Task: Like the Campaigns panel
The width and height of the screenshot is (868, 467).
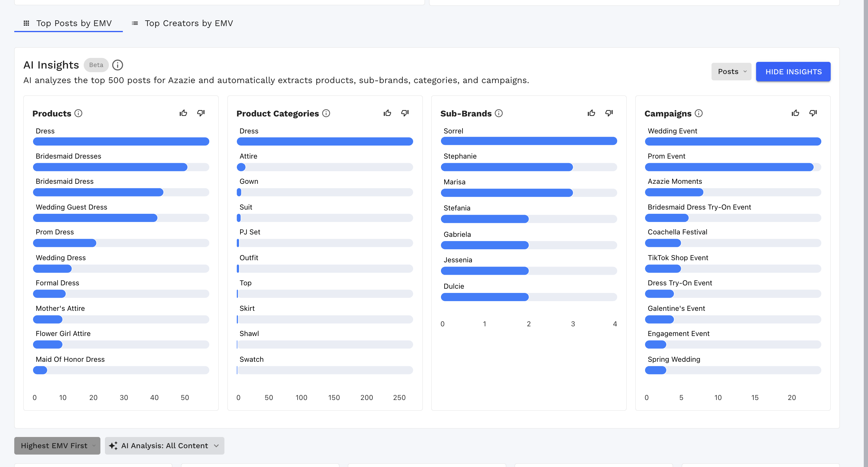Action: (795, 113)
